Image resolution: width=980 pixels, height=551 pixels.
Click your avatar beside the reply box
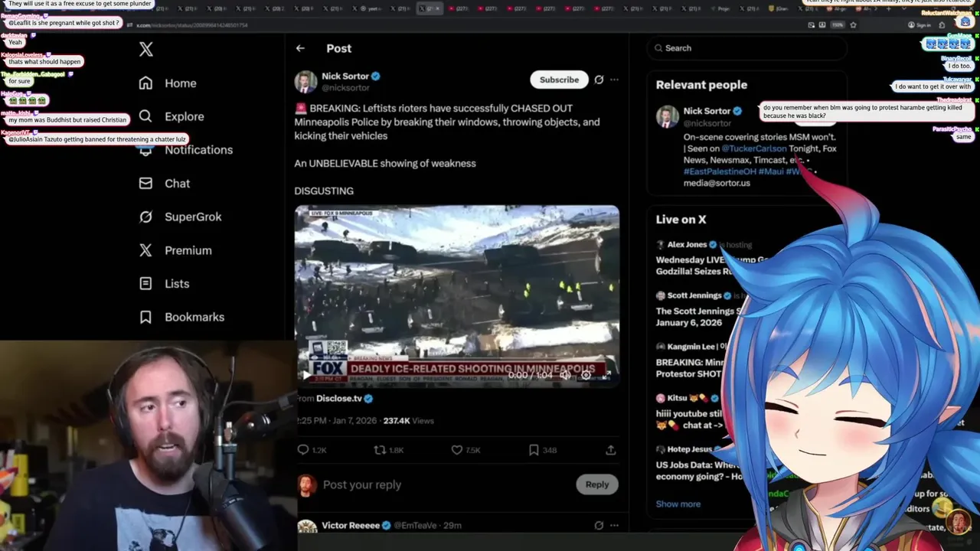pyautogui.click(x=307, y=485)
